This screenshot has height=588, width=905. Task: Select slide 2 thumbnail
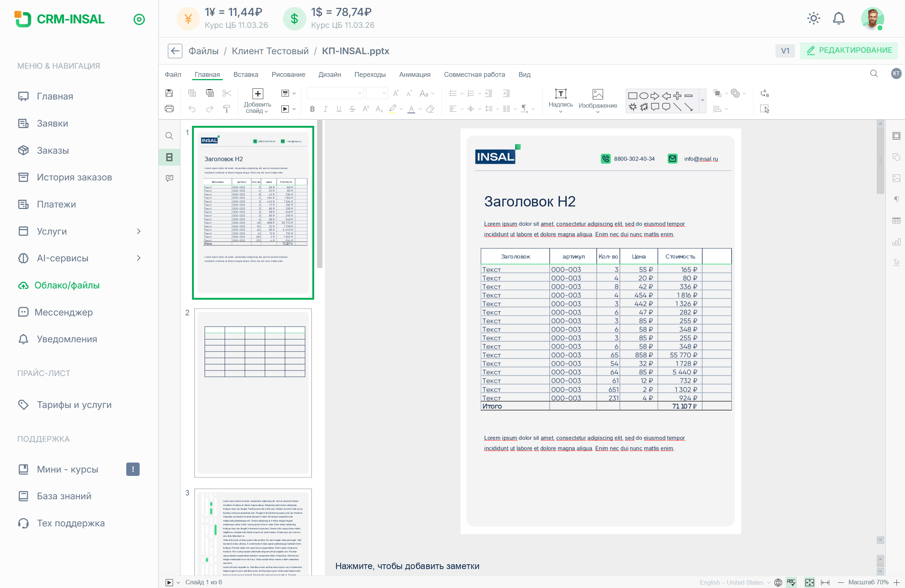click(x=253, y=392)
